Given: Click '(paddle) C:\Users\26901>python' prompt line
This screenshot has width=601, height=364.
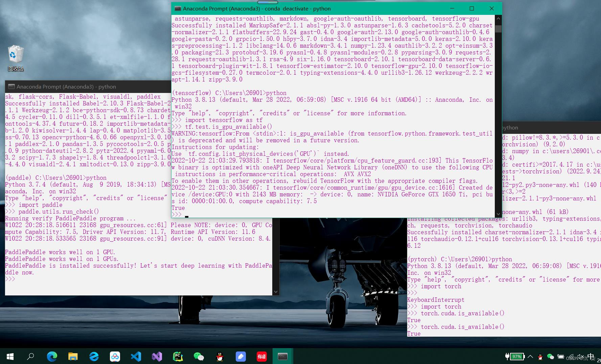Looking at the screenshot, I should [56, 178].
